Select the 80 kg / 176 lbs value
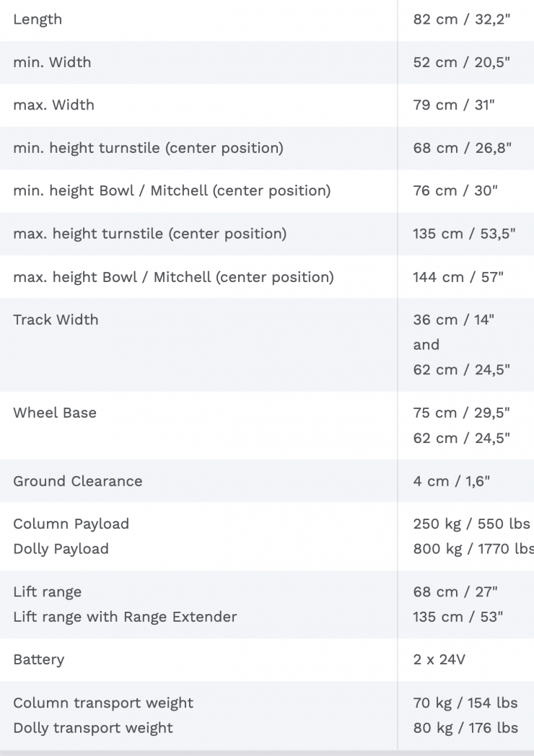 [465, 728]
